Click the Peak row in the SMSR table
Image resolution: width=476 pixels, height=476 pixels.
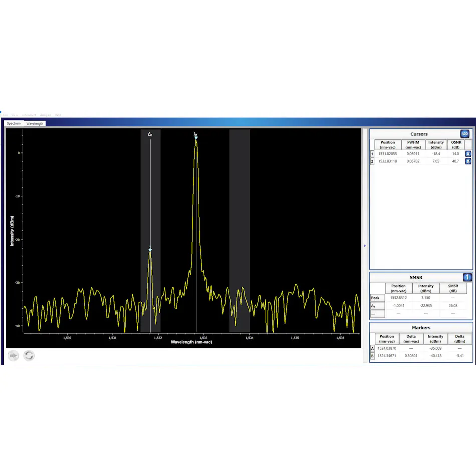(377, 298)
